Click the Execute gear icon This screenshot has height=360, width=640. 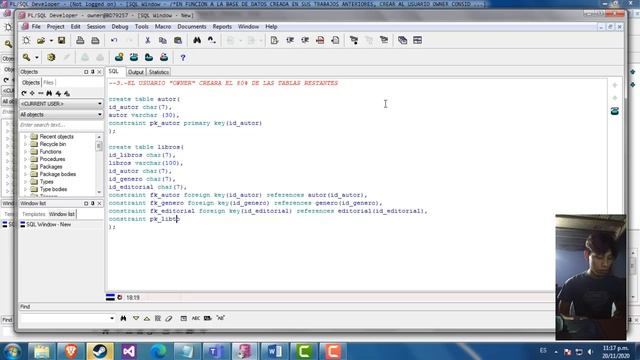[x=51, y=58]
